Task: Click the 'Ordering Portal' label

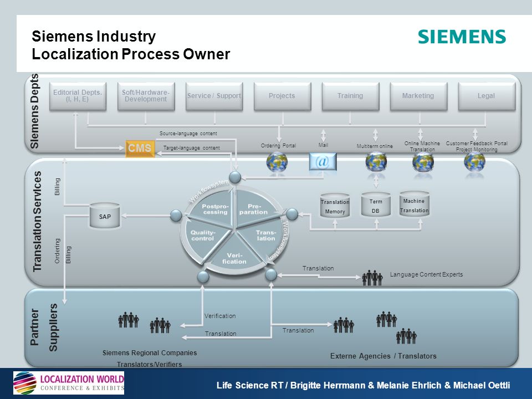Action: click(x=278, y=146)
